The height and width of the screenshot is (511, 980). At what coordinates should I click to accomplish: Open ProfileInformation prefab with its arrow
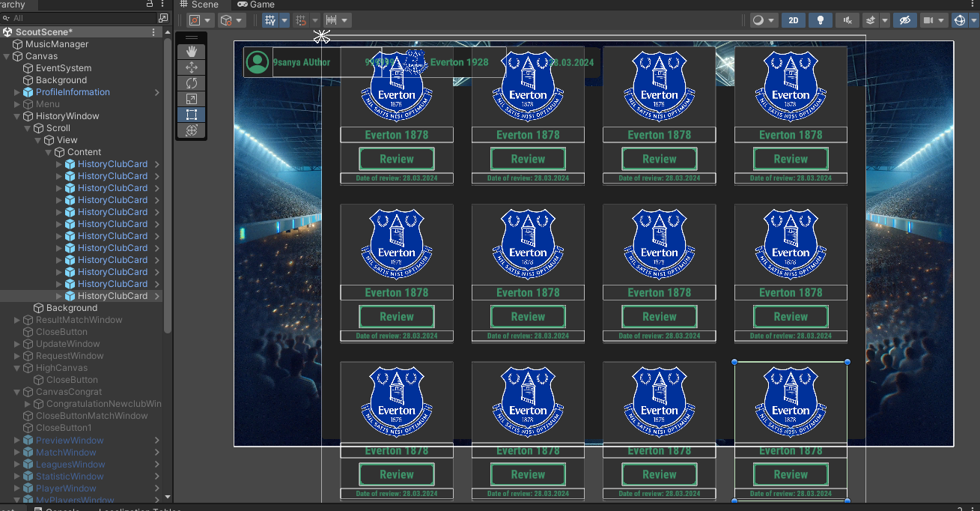pyautogui.click(x=157, y=92)
